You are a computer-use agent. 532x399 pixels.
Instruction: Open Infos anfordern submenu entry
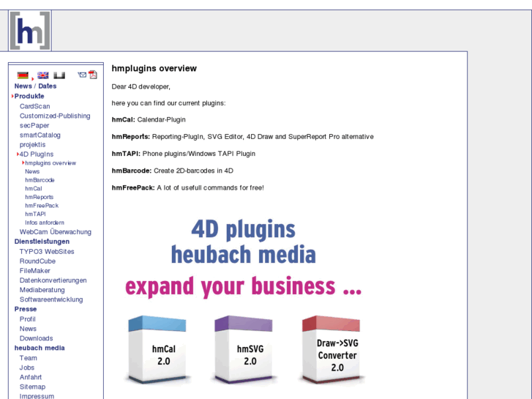pos(45,223)
